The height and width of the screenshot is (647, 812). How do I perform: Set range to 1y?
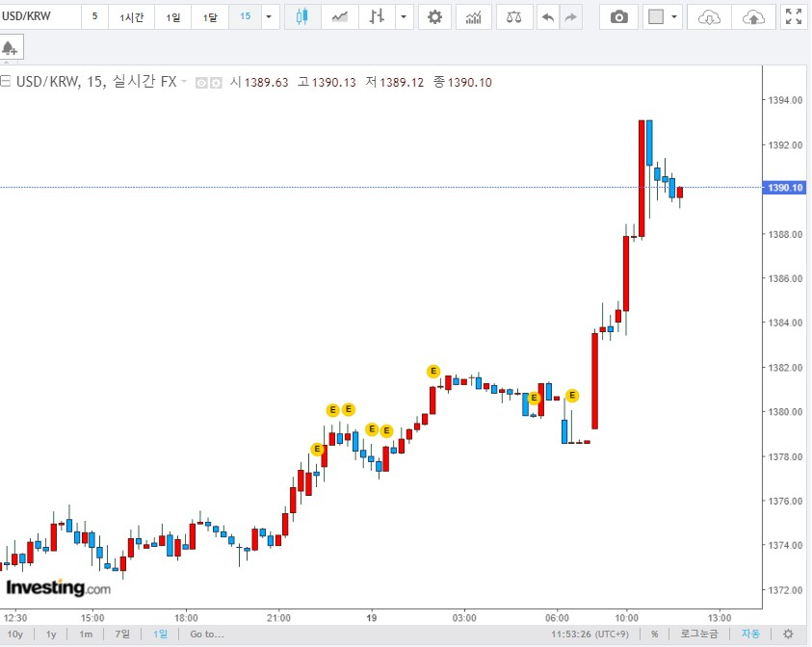tap(51, 634)
